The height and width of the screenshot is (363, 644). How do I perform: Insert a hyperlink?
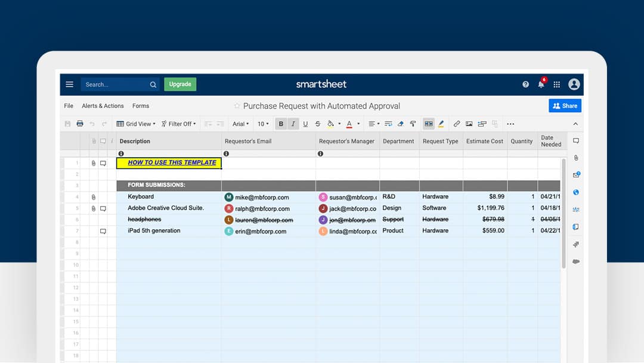[456, 124]
